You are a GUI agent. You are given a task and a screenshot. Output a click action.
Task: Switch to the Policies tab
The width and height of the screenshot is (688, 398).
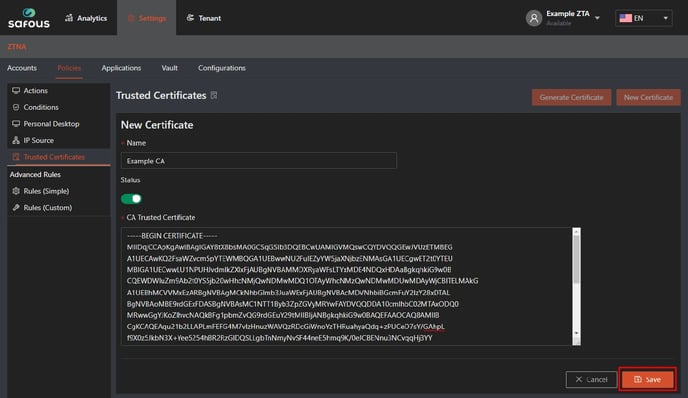click(x=69, y=68)
